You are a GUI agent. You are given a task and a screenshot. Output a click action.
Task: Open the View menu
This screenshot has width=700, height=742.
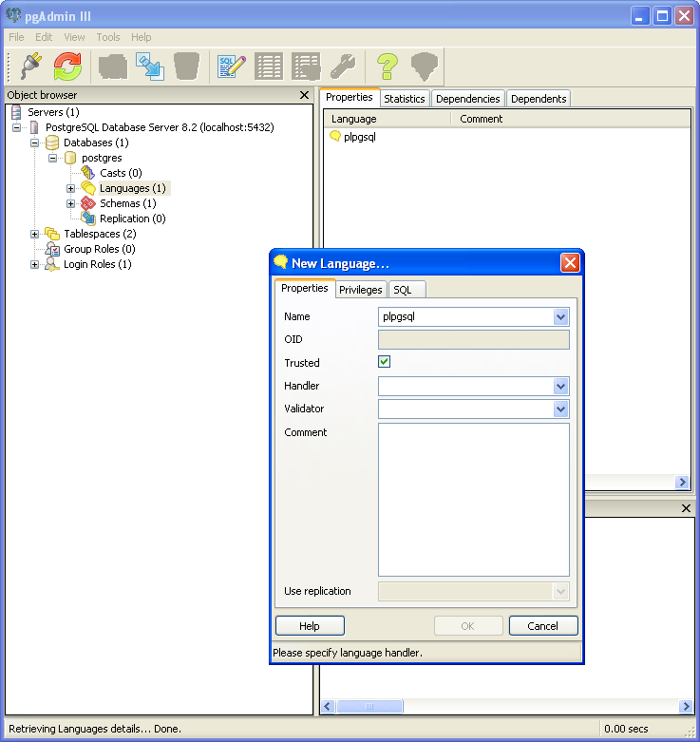(x=74, y=37)
